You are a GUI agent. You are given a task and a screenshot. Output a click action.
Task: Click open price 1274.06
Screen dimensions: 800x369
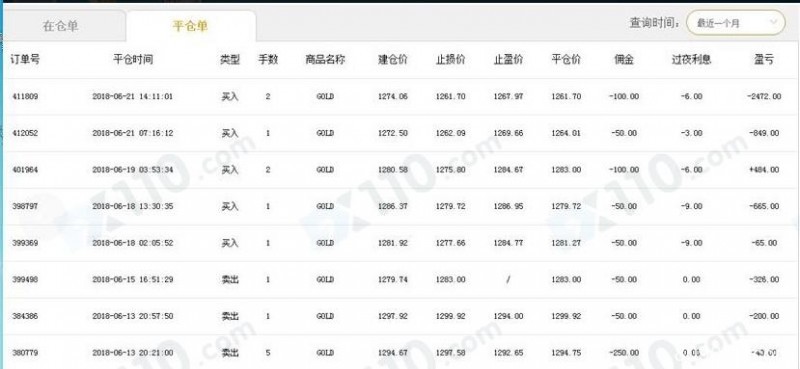coord(393,96)
